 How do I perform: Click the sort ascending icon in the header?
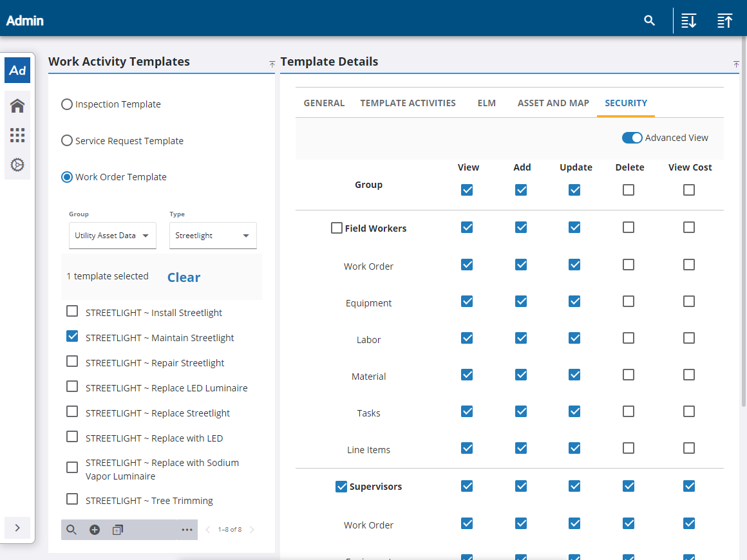724,21
